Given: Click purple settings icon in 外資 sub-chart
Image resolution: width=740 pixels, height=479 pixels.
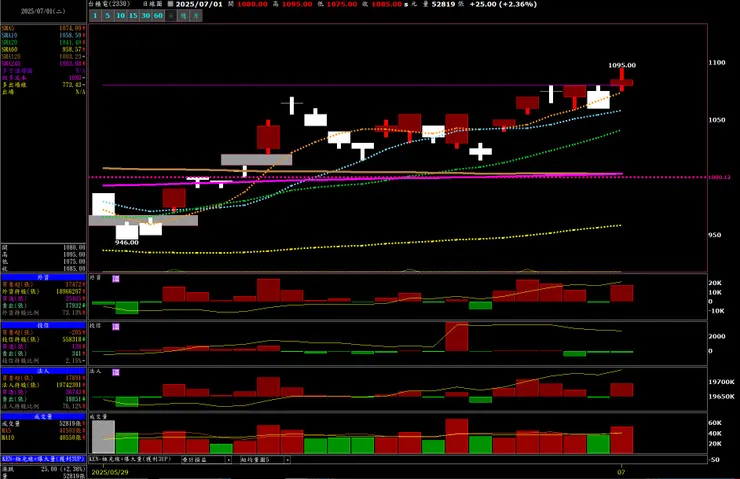Looking at the screenshot, I should tap(116, 279).
